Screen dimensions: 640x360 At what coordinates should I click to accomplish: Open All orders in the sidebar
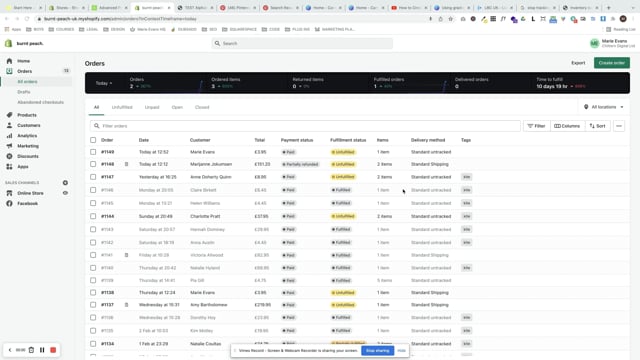point(27,82)
